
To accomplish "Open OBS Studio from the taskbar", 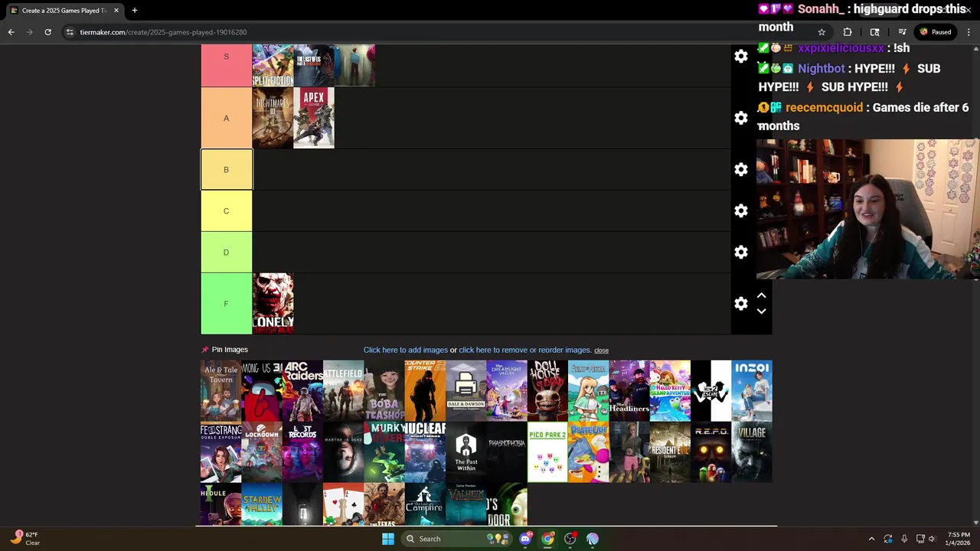I will pyautogui.click(x=570, y=539).
